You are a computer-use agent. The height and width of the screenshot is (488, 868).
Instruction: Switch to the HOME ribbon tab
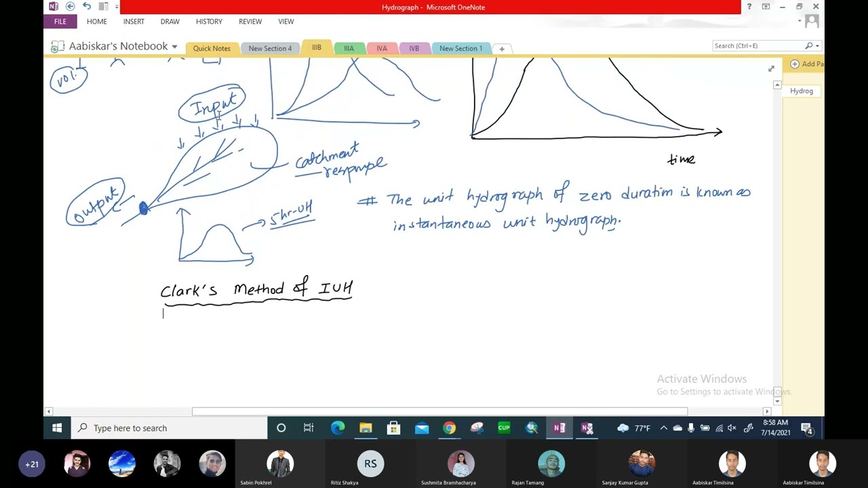click(x=96, y=22)
